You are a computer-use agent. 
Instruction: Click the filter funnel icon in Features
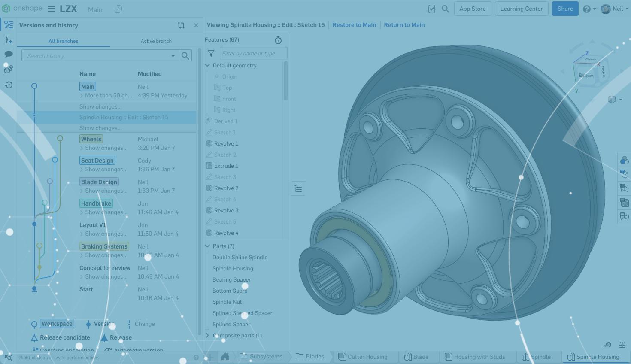click(x=211, y=54)
